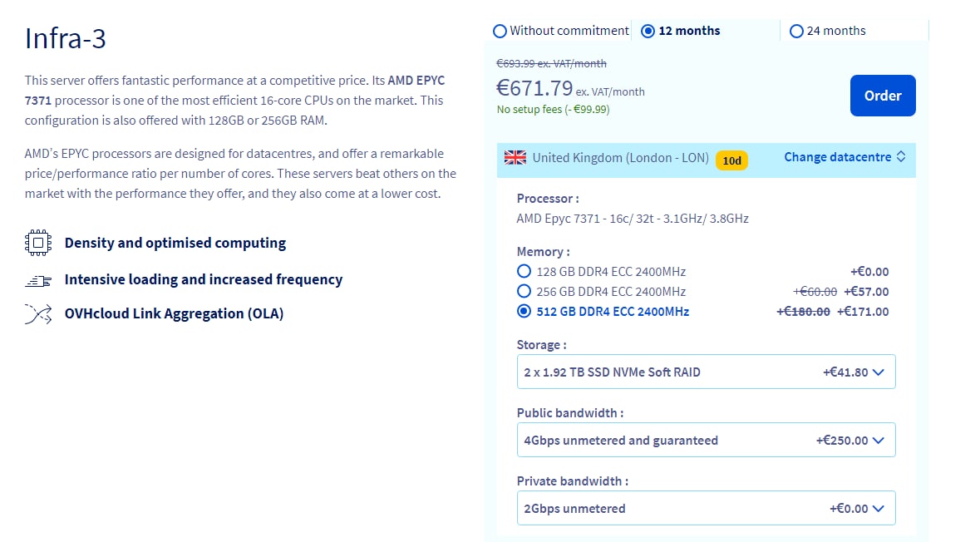
Task: Click the Intensive loading and increased frequency text
Action: coord(203,279)
